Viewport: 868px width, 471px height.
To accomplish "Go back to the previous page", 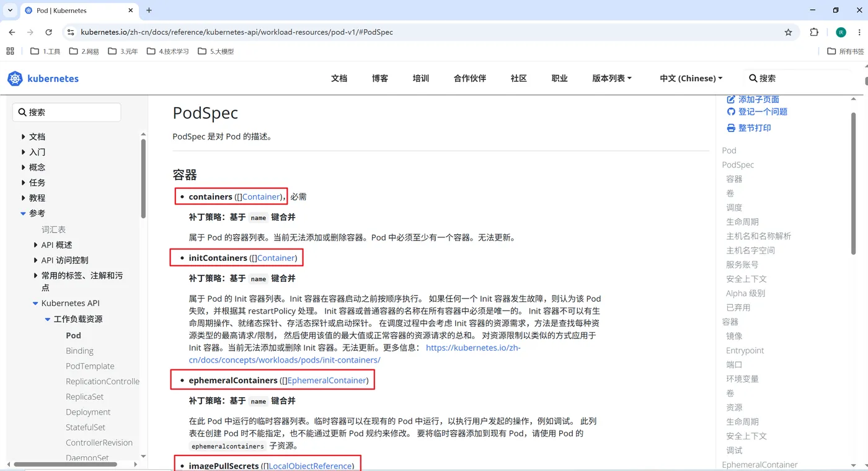I will click(12, 32).
